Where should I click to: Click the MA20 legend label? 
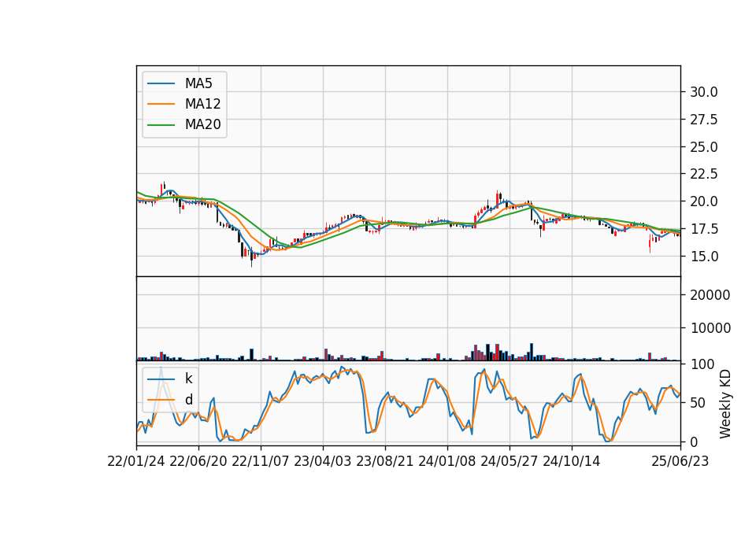click(202, 125)
